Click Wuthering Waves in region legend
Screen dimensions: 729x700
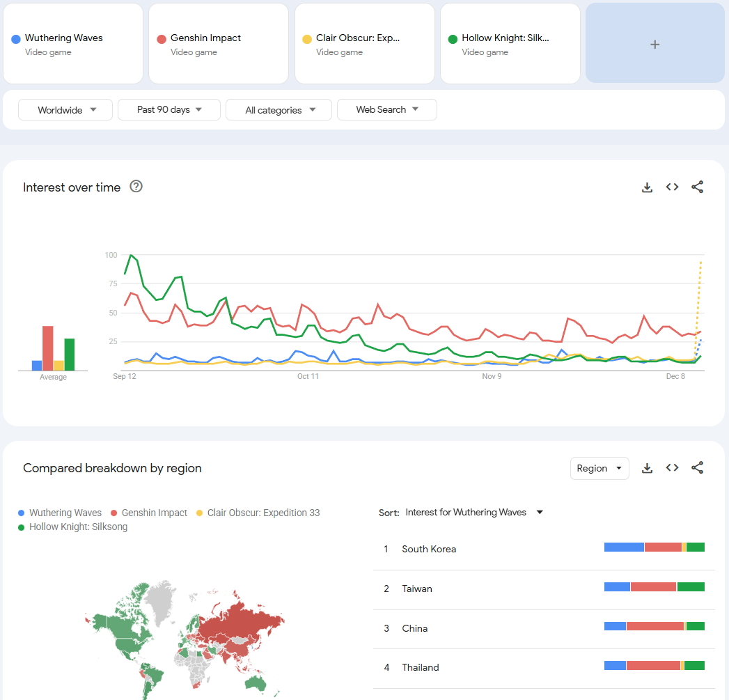coord(65,513)
